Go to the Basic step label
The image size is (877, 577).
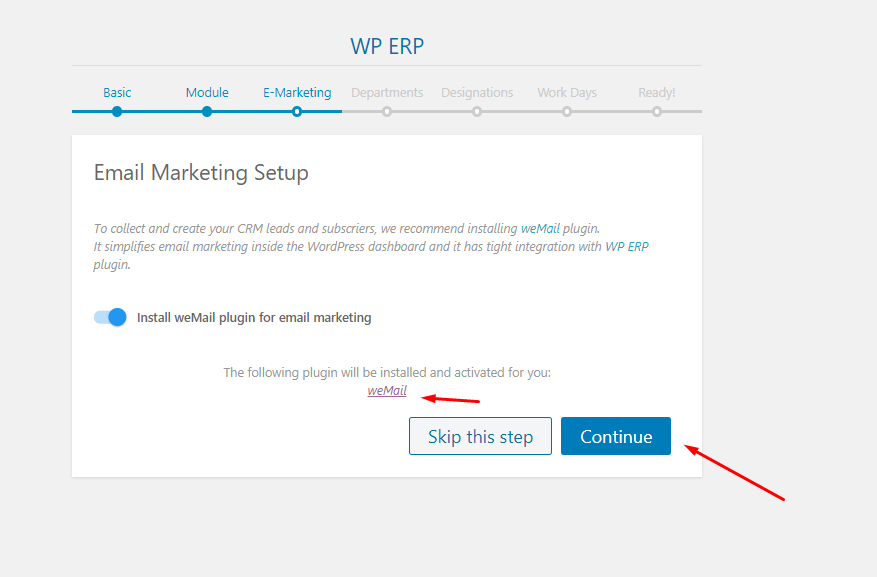pyautogui.click(x=117, y=92)
